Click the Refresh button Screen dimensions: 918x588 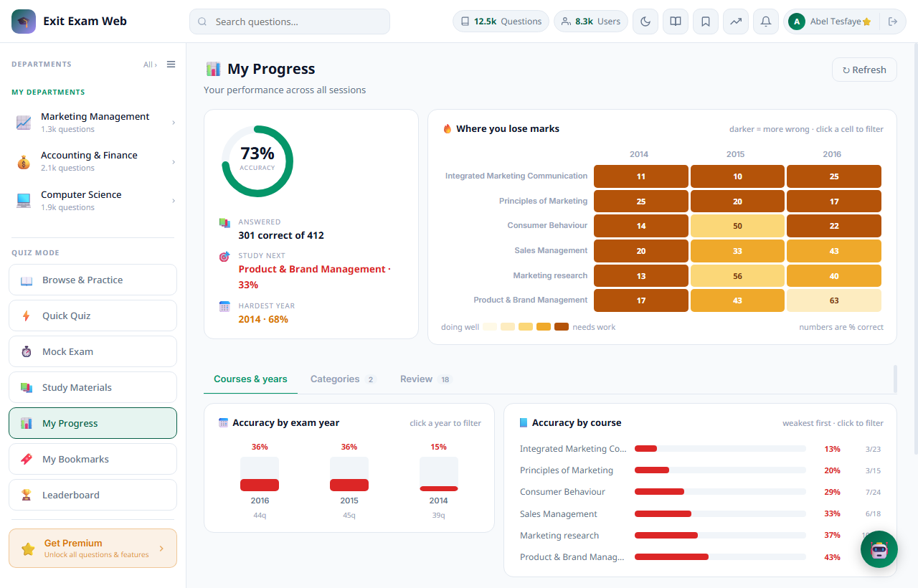(864, 70)
